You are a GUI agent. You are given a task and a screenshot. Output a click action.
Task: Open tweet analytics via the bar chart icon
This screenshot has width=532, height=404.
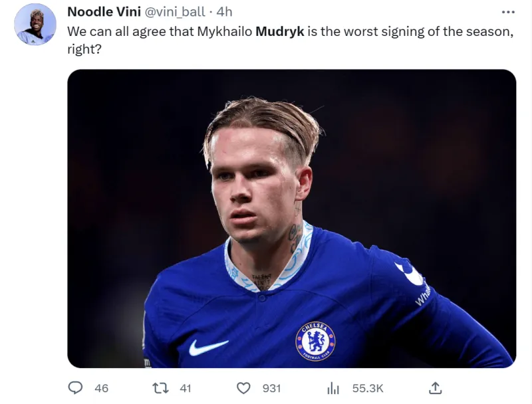(333, 389)
